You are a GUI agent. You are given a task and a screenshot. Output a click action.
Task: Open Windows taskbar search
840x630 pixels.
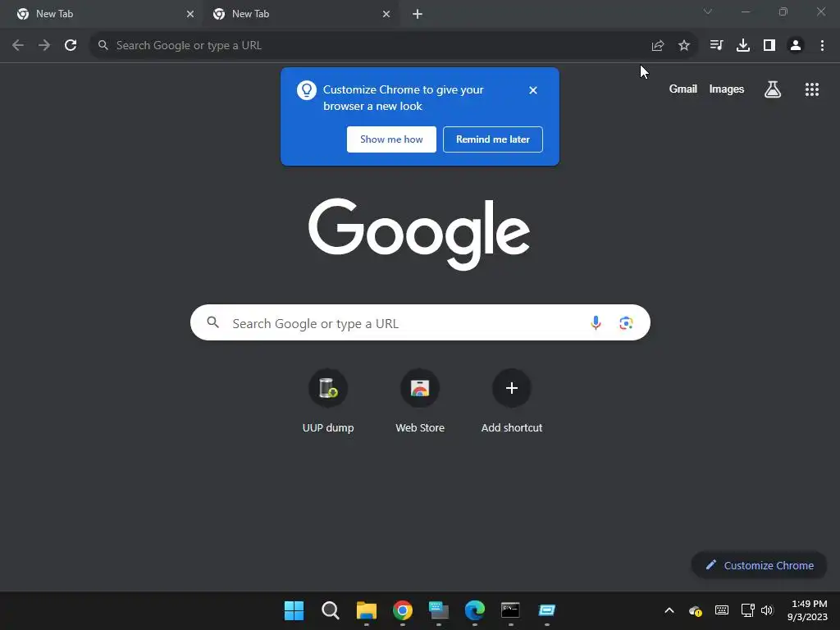click(x=330, y=610)
